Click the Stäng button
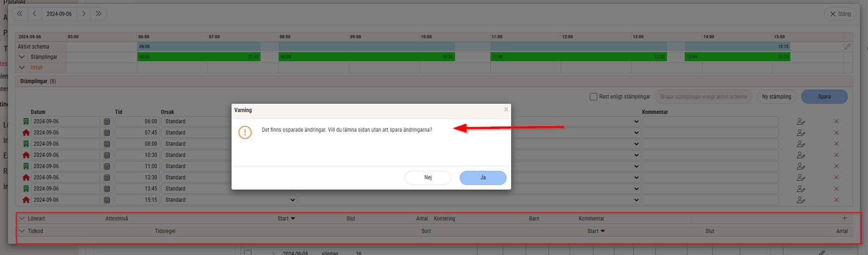Viewport: 868px width, 255px height. (840, 14)
